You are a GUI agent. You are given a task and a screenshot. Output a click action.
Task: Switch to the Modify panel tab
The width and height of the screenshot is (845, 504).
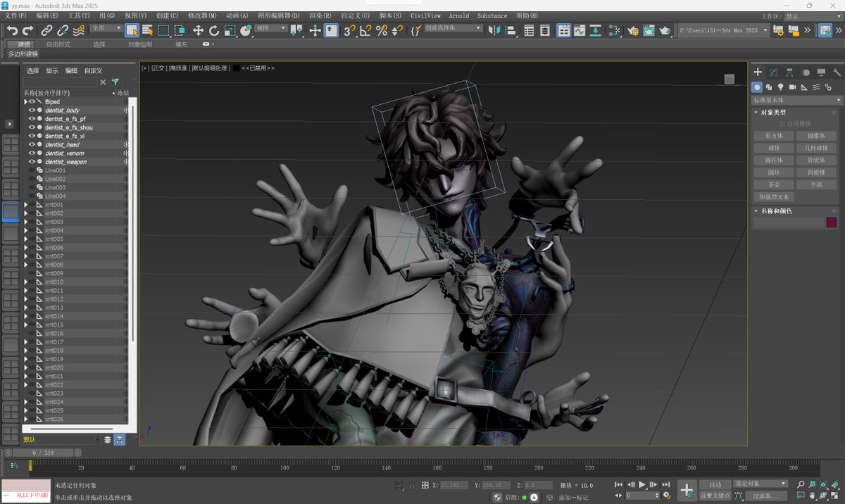tap(774, 73)
